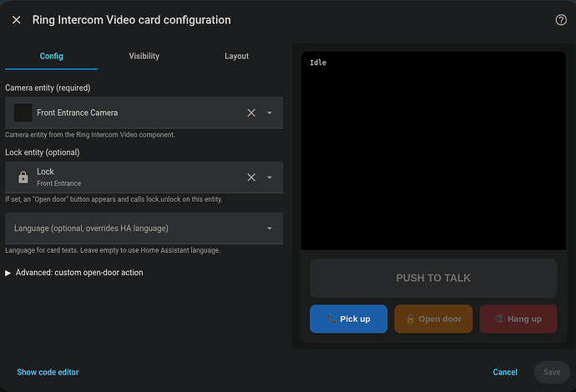The width and height of the screenshot is (576, 392).
Task: Click the 'Language for card texts' helper text
Action: pyautogui.click(x=113, y=250)
